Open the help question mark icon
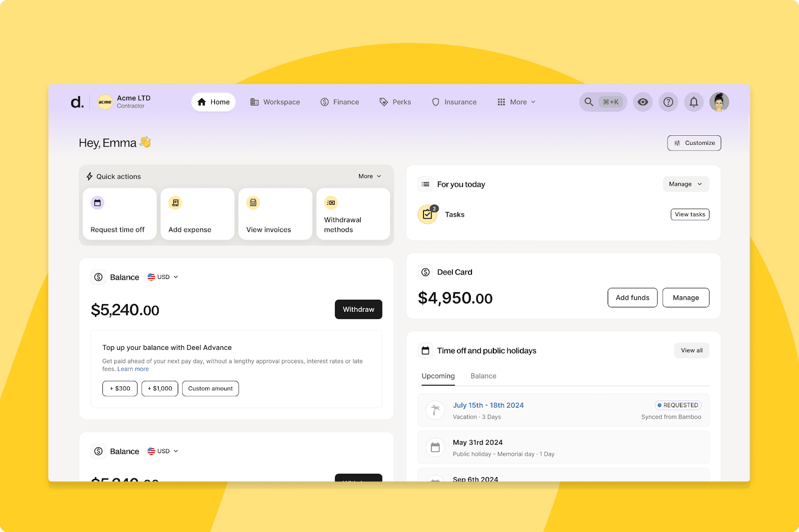 [x=668, y=102]
